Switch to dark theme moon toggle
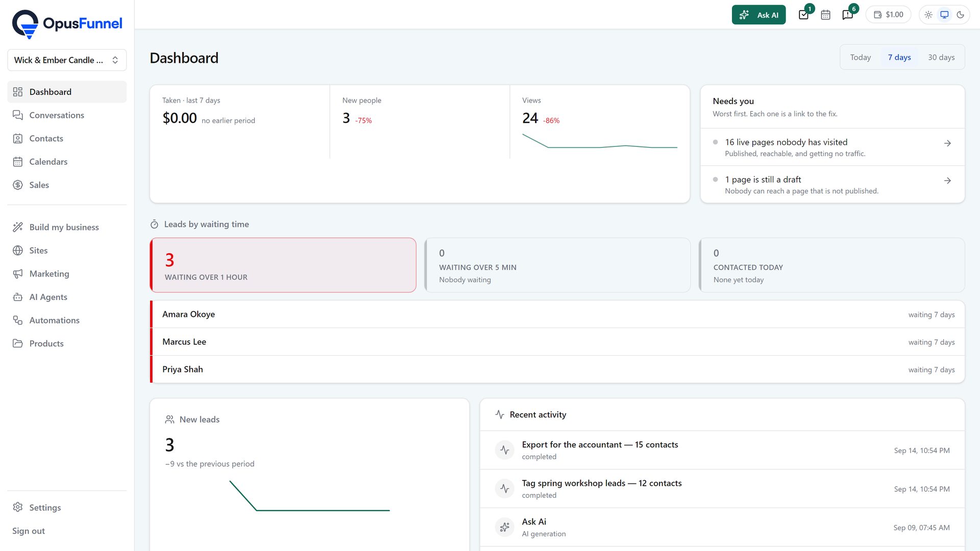Screen dimensions: 980x551 pos(960,15)
